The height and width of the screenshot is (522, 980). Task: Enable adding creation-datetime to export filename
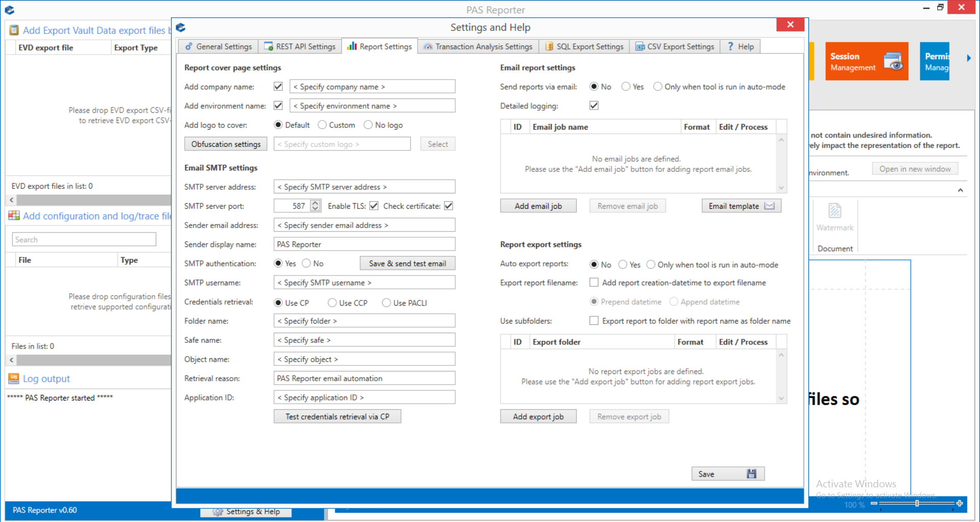(594, 282)
